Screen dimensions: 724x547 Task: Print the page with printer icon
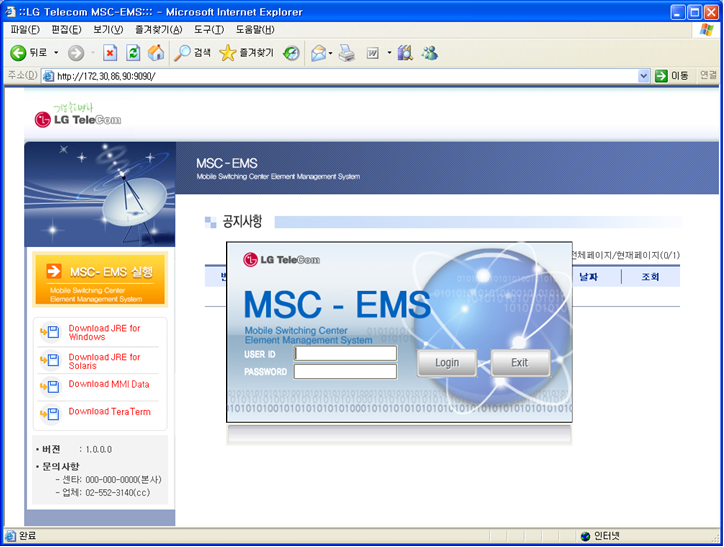point(347,53)
